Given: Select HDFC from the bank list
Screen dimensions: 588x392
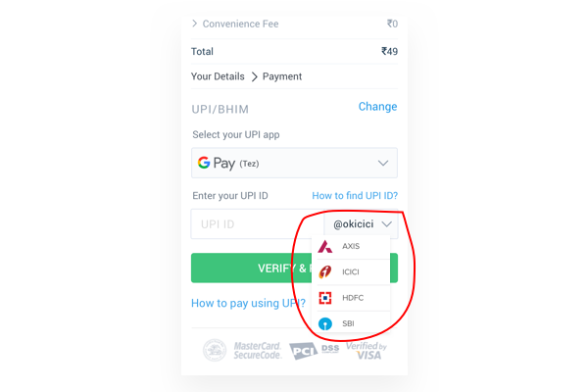Looking at the screenshot, I should pyautogui.click(x=351, y=298).
